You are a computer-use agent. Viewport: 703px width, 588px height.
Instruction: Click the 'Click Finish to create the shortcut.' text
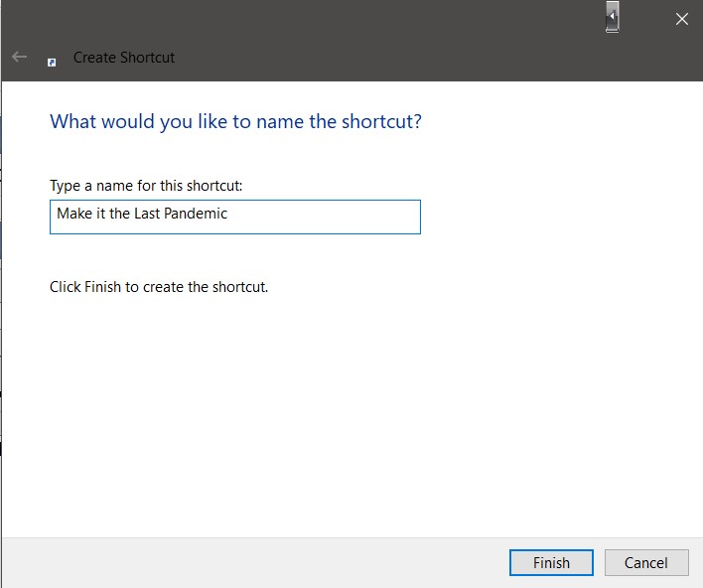coord(159,287)
